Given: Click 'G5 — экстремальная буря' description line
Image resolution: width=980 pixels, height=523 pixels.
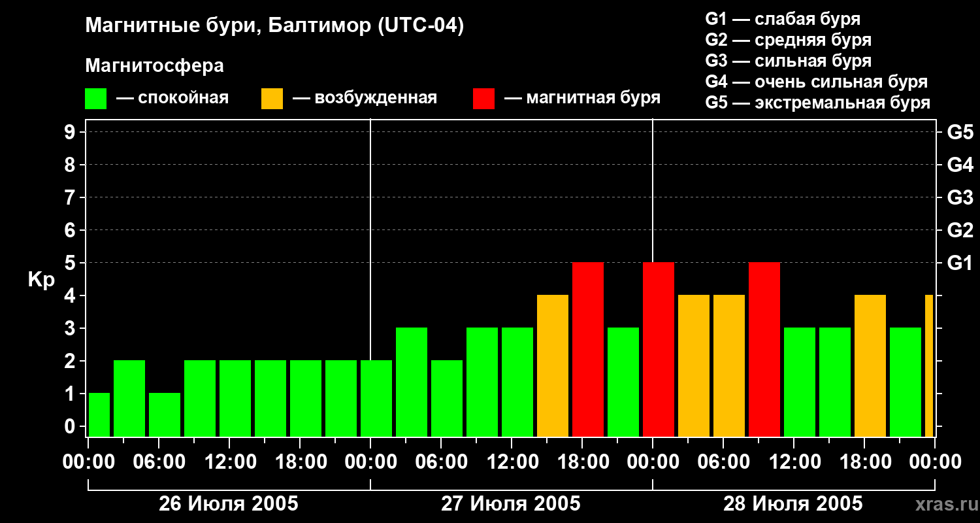Looking at the screenshot, I should tap(818, 103).
